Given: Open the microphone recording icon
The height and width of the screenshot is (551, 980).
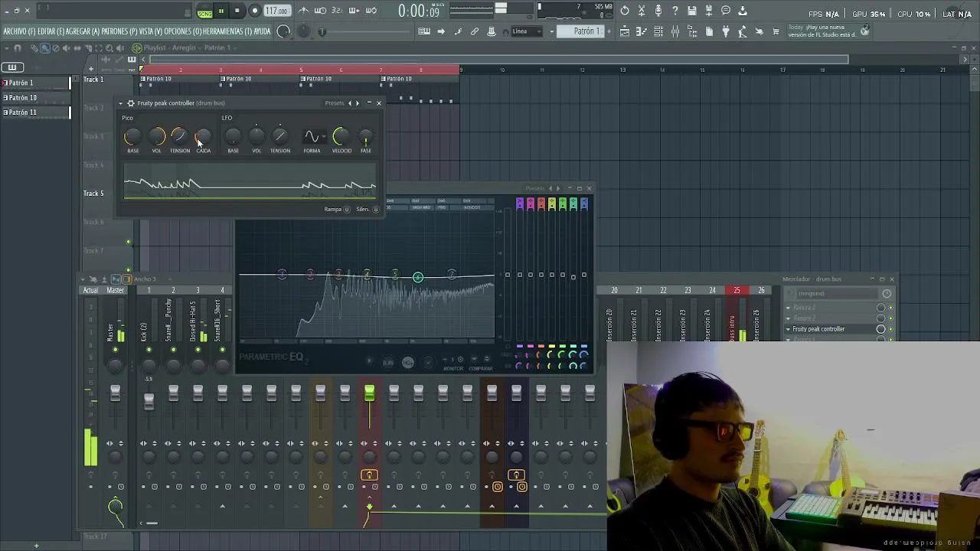Looking at the screenshot, I should tap(658, 11).
